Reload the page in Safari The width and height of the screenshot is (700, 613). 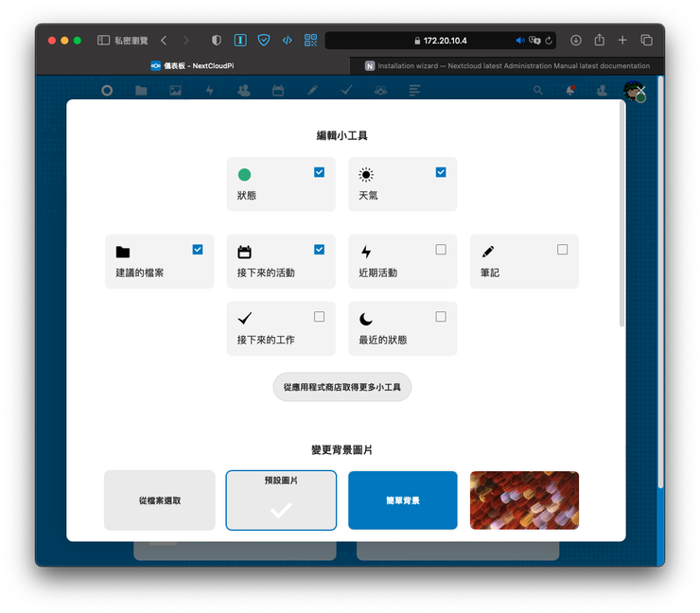pyautogui.click(x=549, y=41)
